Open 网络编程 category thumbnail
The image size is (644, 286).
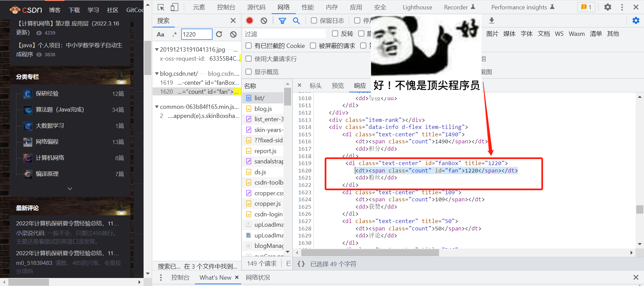pos(28,142)
